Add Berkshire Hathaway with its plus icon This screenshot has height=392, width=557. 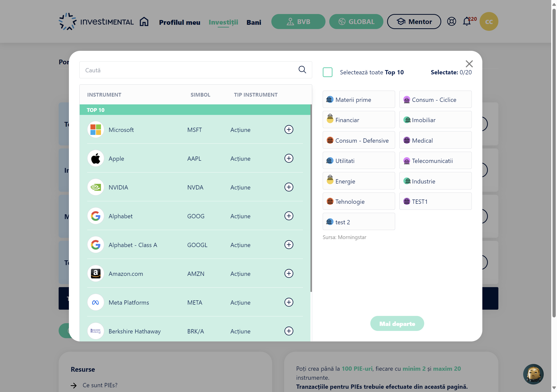coord(289,331)
